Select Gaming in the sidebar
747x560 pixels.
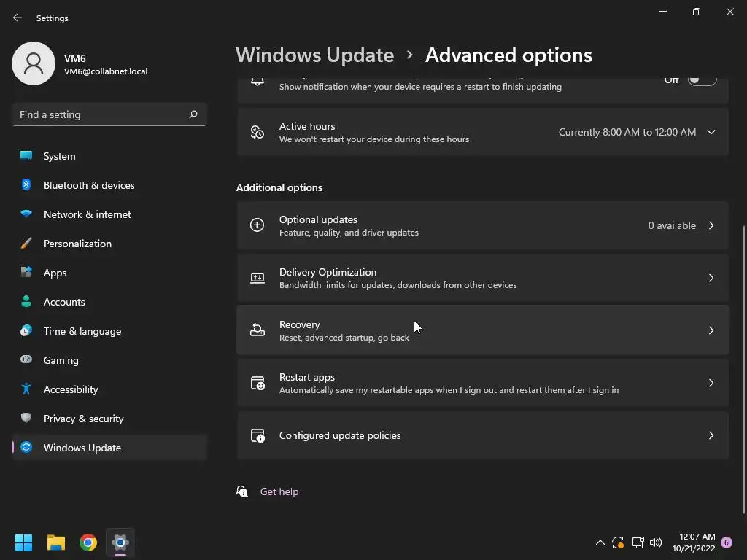click(x=109, y=360)
